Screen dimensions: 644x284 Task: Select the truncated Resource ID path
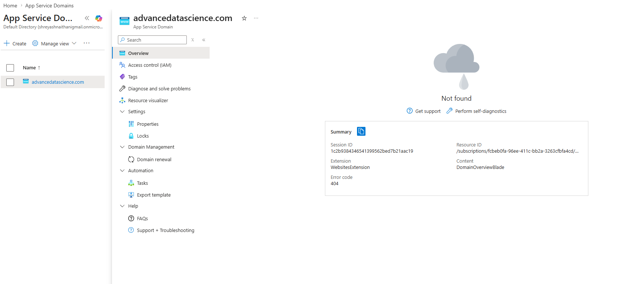518,151
